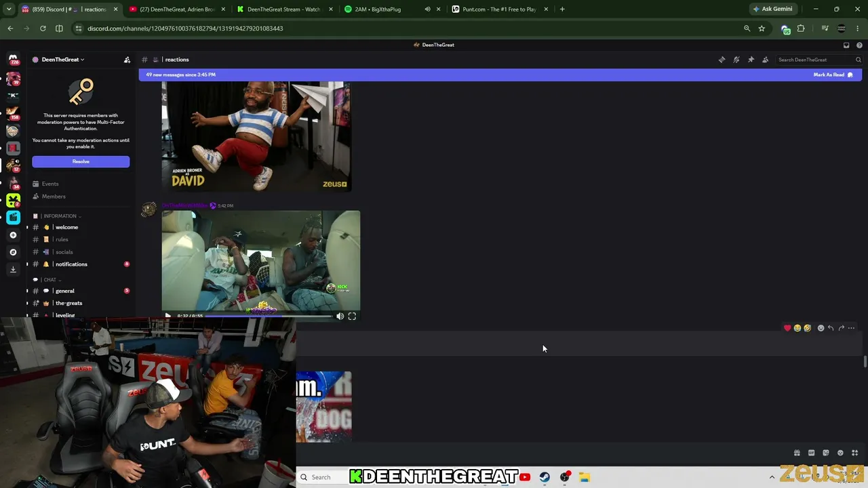Open the side panel icon in Chrome toolbar
868x488 pixels.
pos(59,28)
